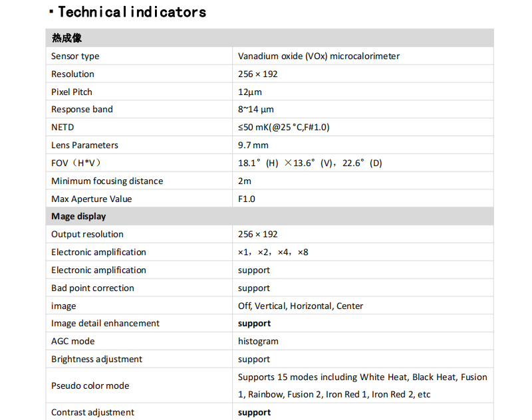This screenshot has width=532, height=420.
Task: Click the ≤50 mK NETD value
Action: click(283, 127)
